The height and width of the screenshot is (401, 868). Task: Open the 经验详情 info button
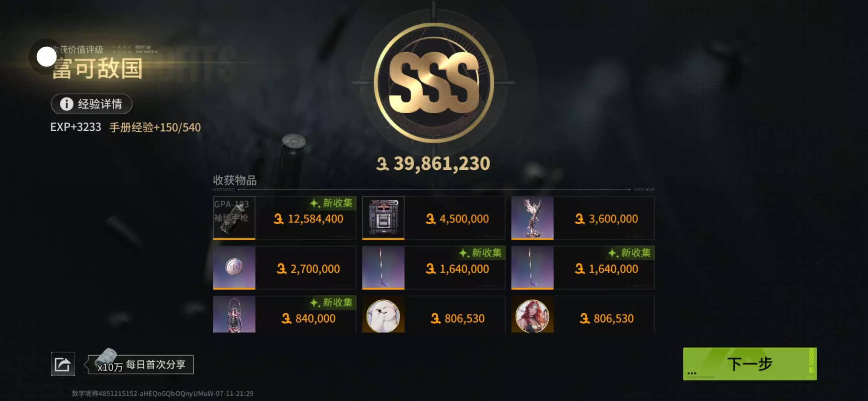click(x=92, y=104)
